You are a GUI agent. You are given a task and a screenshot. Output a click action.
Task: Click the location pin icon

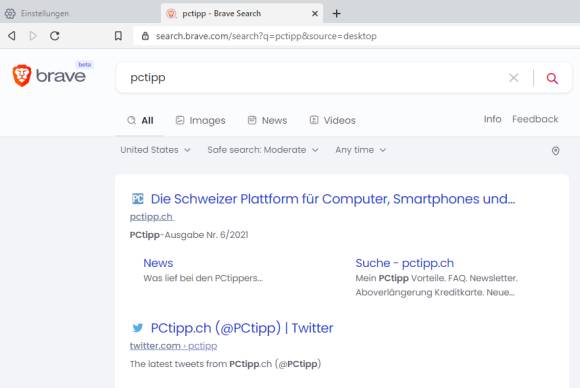[x=555, y=151]
